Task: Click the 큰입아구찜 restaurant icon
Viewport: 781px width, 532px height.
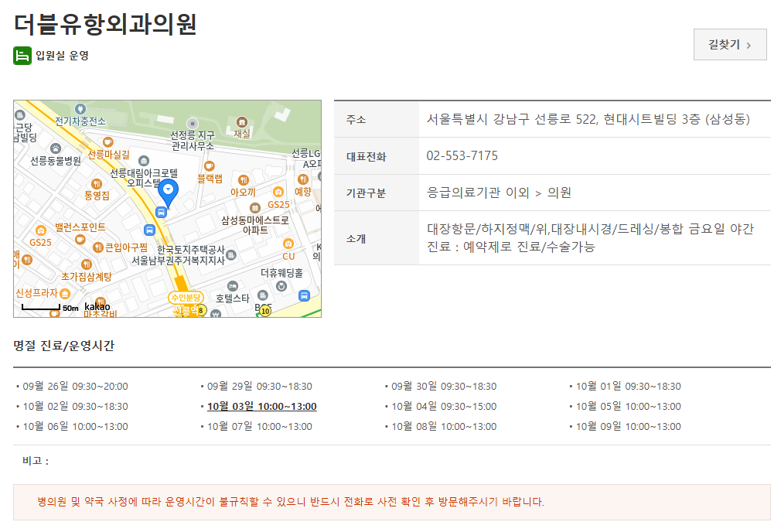Action: click(x=98, y=247)
